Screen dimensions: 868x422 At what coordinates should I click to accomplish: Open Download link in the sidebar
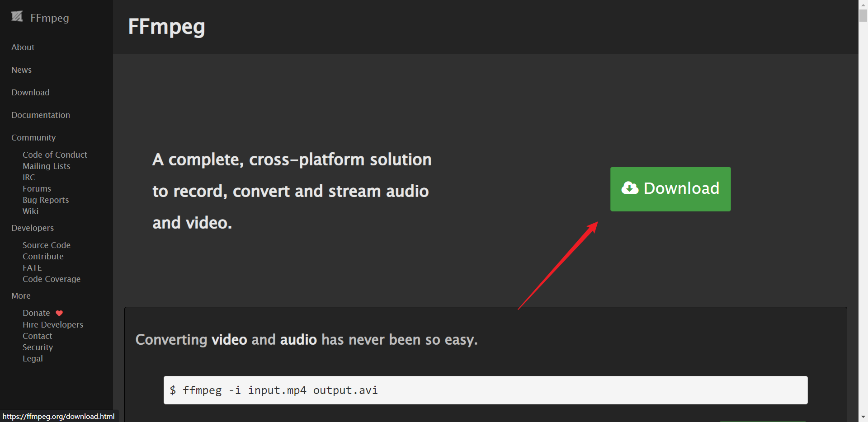[x=30, y=92]
